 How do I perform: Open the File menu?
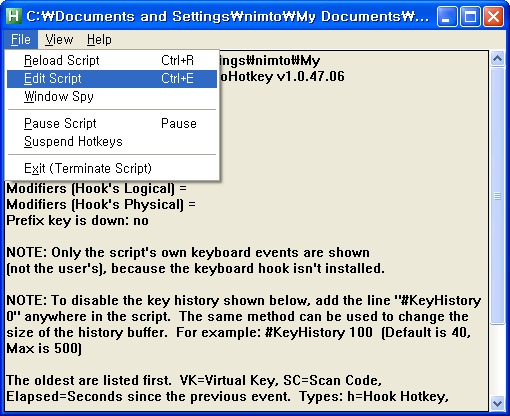point(21,40)
